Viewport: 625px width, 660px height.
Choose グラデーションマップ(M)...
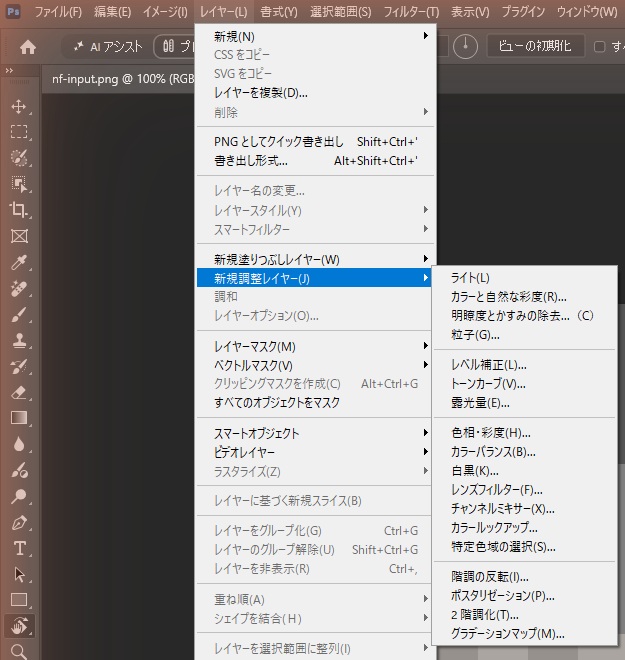click(x=524, y=633)
